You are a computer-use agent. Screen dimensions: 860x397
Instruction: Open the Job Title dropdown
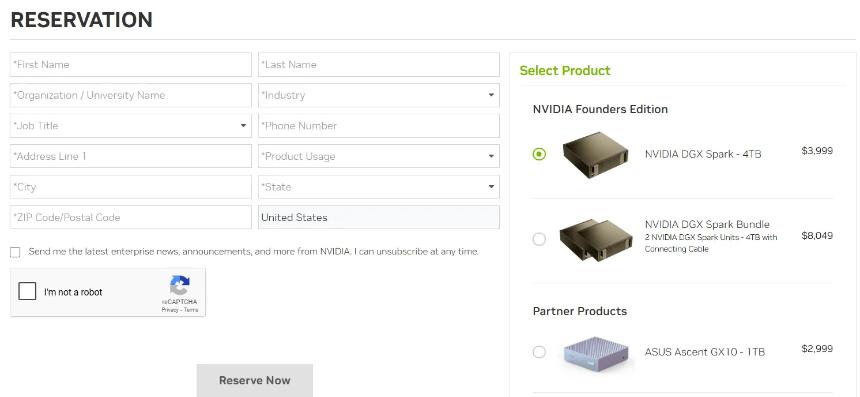(x=131, y=126)
